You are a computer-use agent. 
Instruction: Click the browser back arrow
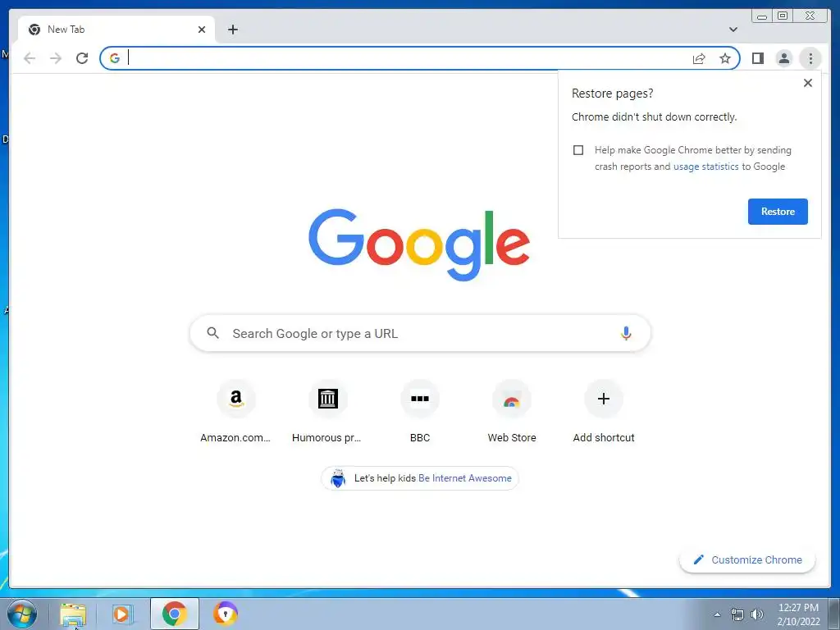pyautogui.click(x=30, y=58)
